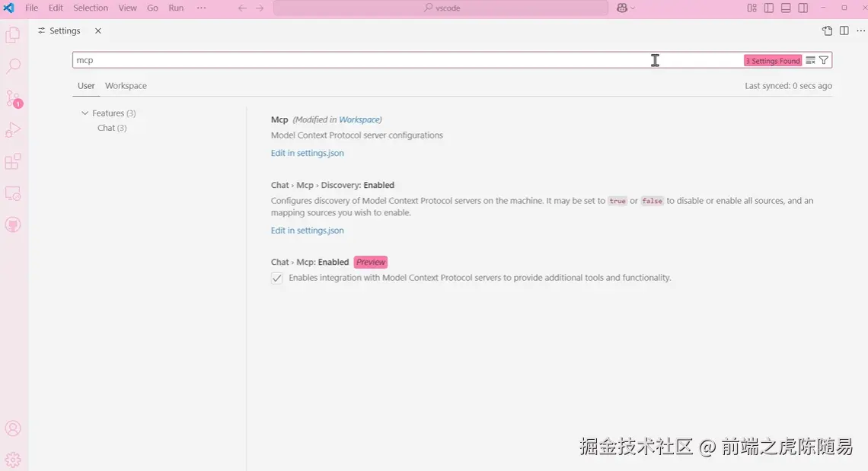The height and width of the screenshot is (471, 868).
Task: Toggle the bottom panel
Action: [786, 8]
